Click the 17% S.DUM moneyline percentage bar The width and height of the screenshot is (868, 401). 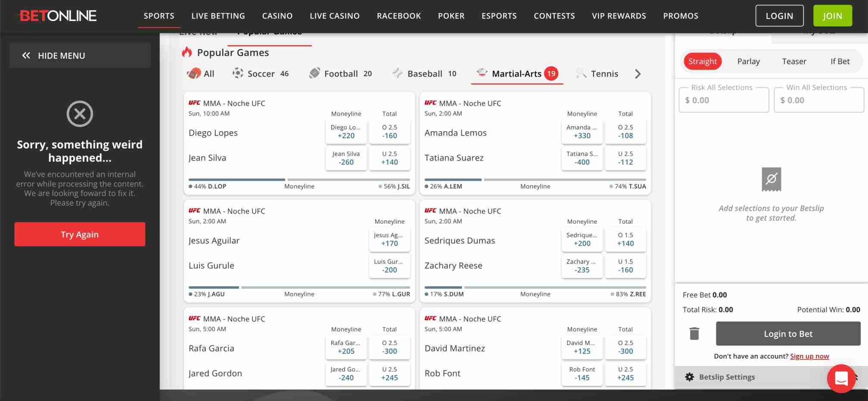point(443,287)
